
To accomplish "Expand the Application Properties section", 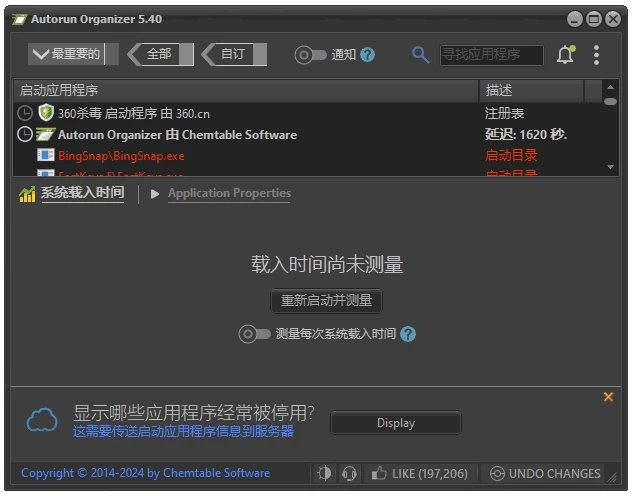I will 228,193.
